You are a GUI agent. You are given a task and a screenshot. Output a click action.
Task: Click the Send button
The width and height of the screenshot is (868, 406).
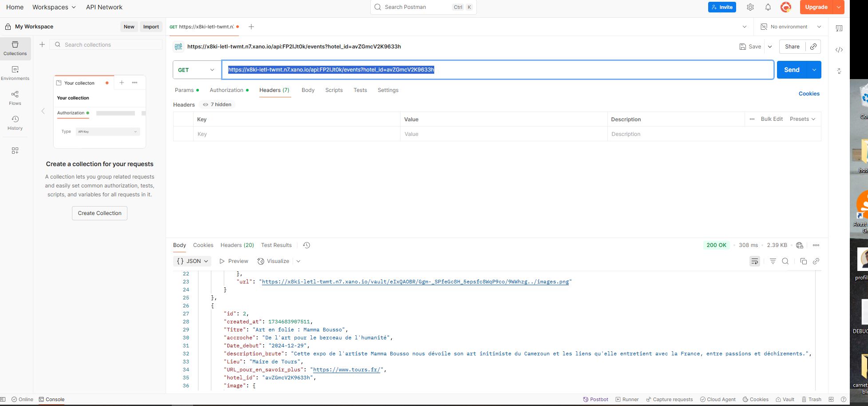[x=791, y=70]
